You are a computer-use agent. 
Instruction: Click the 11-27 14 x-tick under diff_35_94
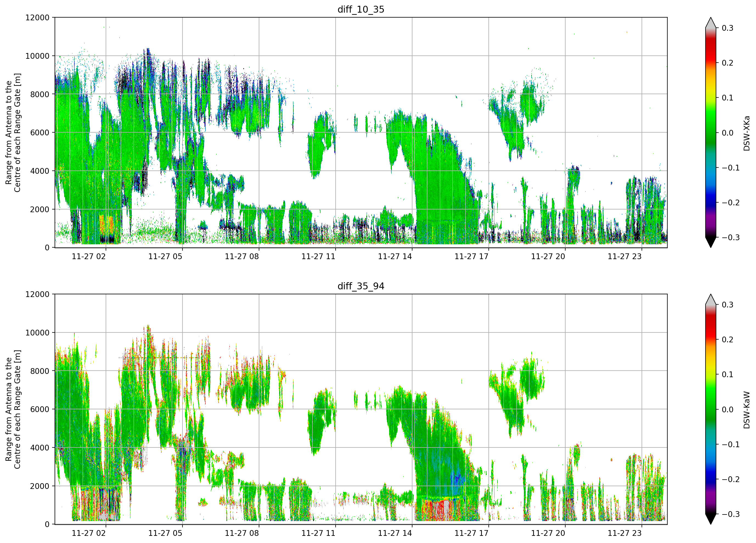pyautogui.click(x=395, y=533)
